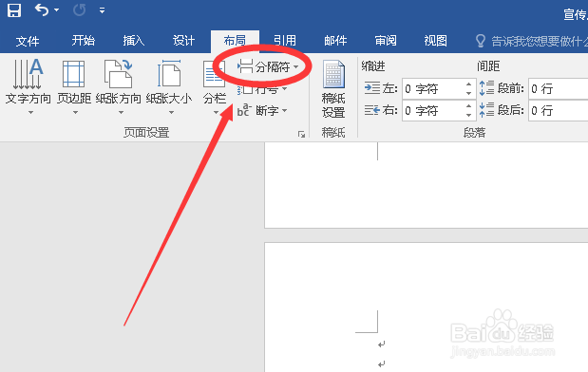Image resolution: width=588 pixels, height=372 pixels.
Task: Click the lightbulb Tell Me icon
Action: (x=481, y=41)
